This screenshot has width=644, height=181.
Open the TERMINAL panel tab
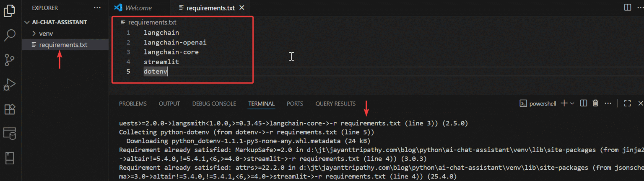coord(261,103)
